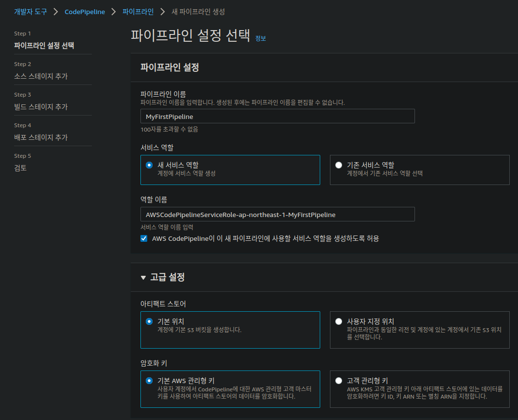
Task: Choose the 기본 AWS 관리형 키 radio
Action: pyautogui.click(x=149, y=381)
